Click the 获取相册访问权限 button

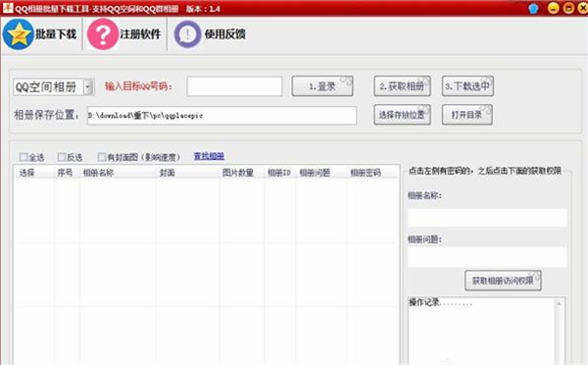pyautogui.click(x=503, y=281)
